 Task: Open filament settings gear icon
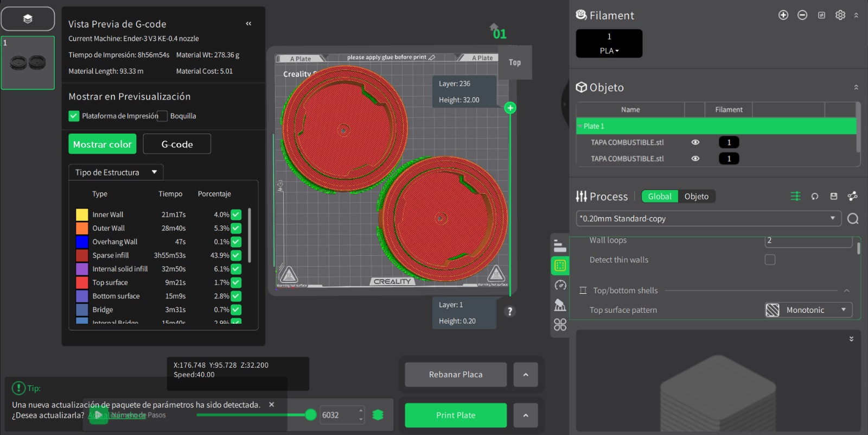[x=840, y=15]
